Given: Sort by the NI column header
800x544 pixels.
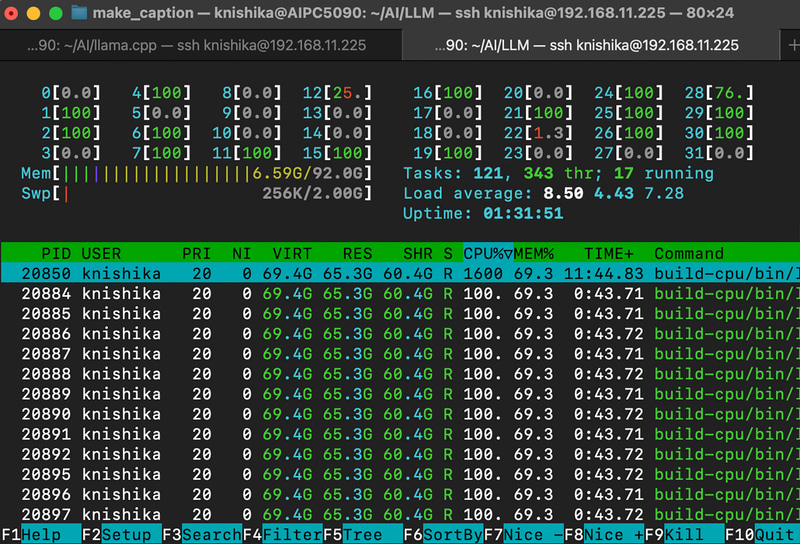Looking at the screenshot, I should 241,253.
